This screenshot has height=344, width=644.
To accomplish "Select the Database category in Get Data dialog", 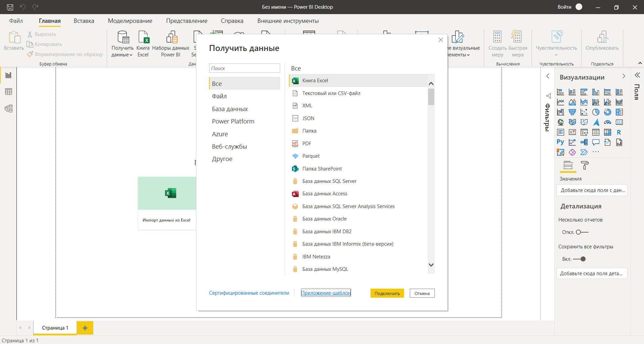I will [245, 109].
